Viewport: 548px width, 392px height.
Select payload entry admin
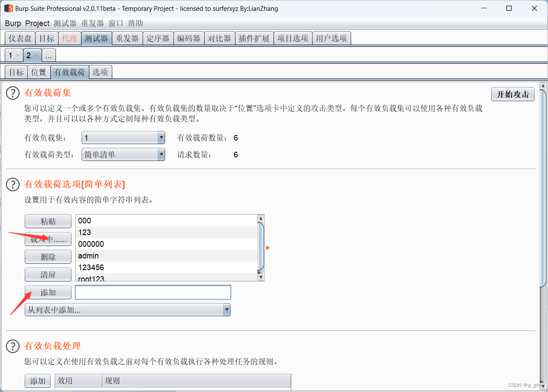click(166, 256)
